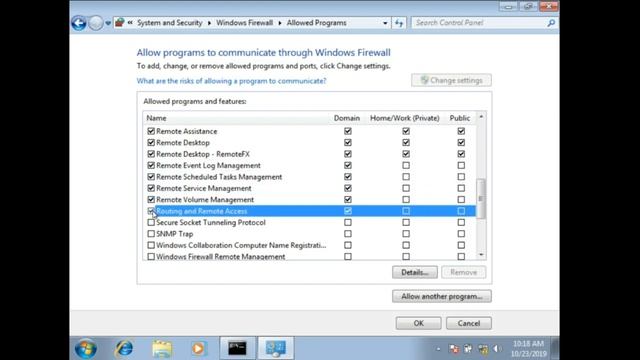Click the Refresh button in address bar
Viewport: 640px width, 360px height.
tap(399, 23)
